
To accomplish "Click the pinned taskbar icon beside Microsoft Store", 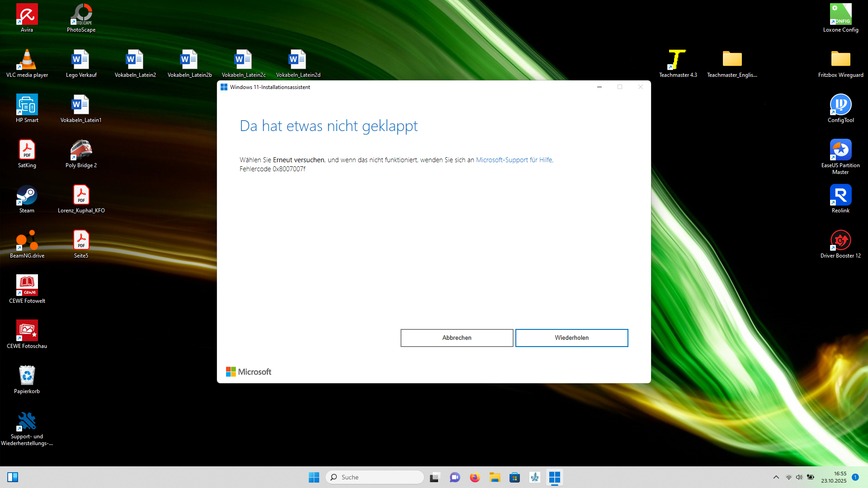I will [534, 477].
